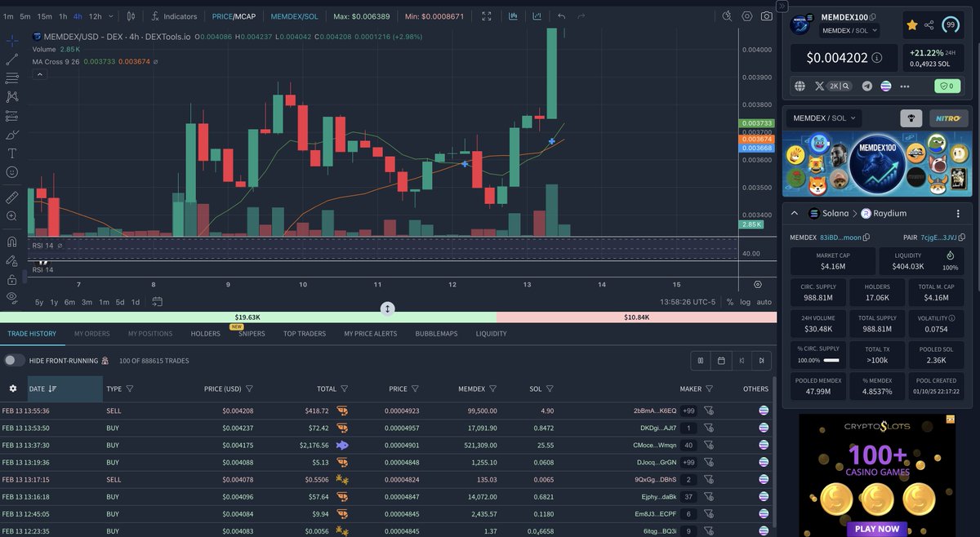Open the Fibonacci retracement tool
The image size is (980, 537).
pos(12,78)
